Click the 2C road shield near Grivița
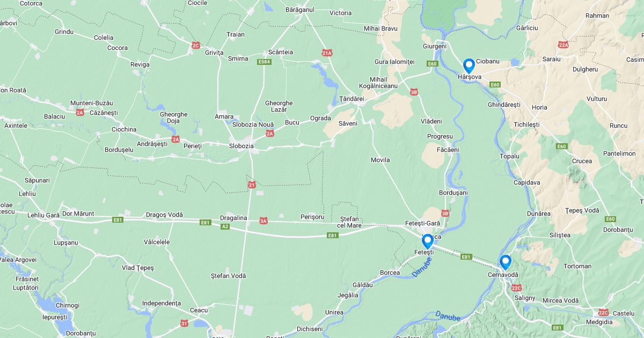Viewport: 644px width, 338px height. click(196, 46)
